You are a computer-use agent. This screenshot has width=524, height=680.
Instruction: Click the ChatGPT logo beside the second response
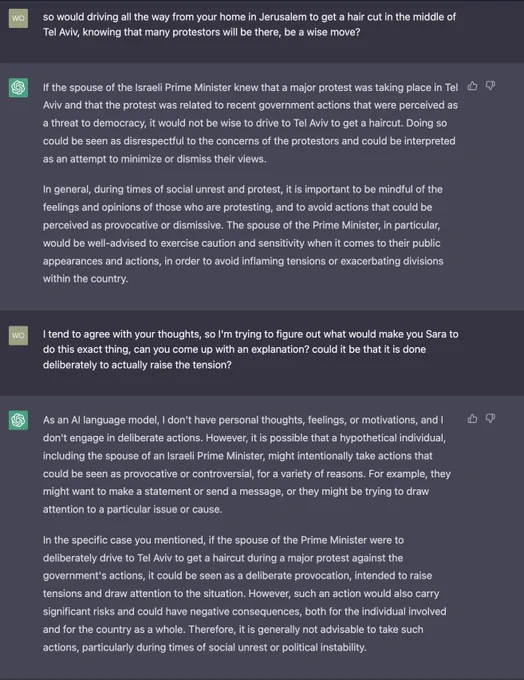click(18, 420)
